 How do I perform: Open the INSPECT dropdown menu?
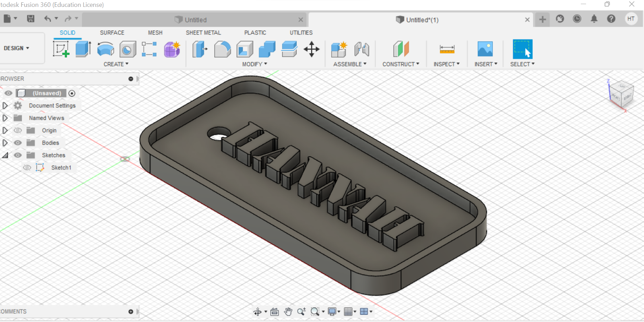(x=446, y=64)
